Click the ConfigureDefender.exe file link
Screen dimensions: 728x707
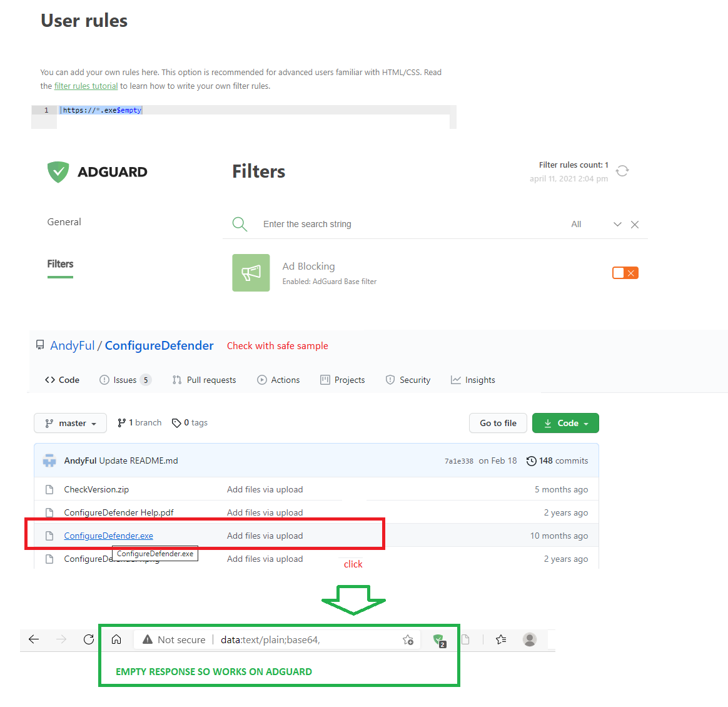click(x=108, y=536)
